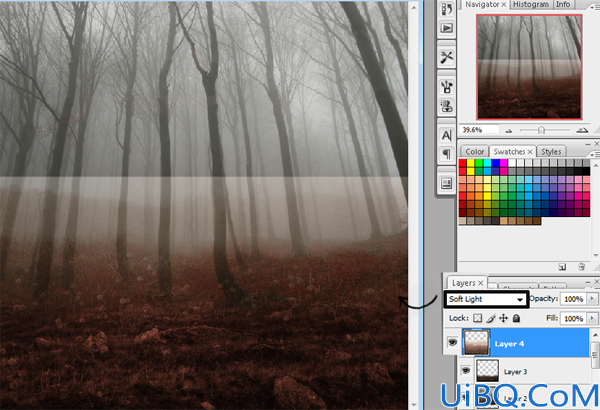The width and height of the screenshot is (600, 410).
Task: Open the Tool Presets panel icon
Action: click(447, 57)
